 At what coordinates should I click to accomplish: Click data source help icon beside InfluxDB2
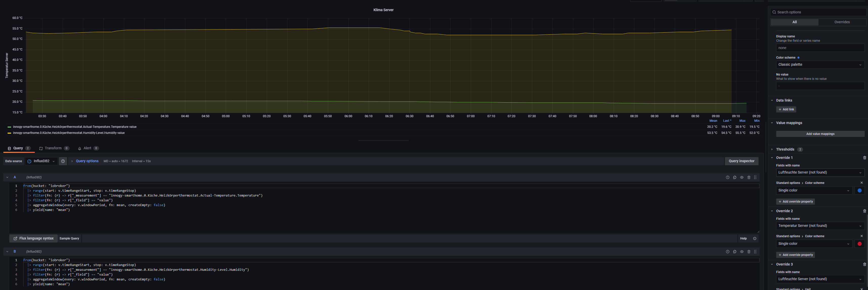pos(63,161)
